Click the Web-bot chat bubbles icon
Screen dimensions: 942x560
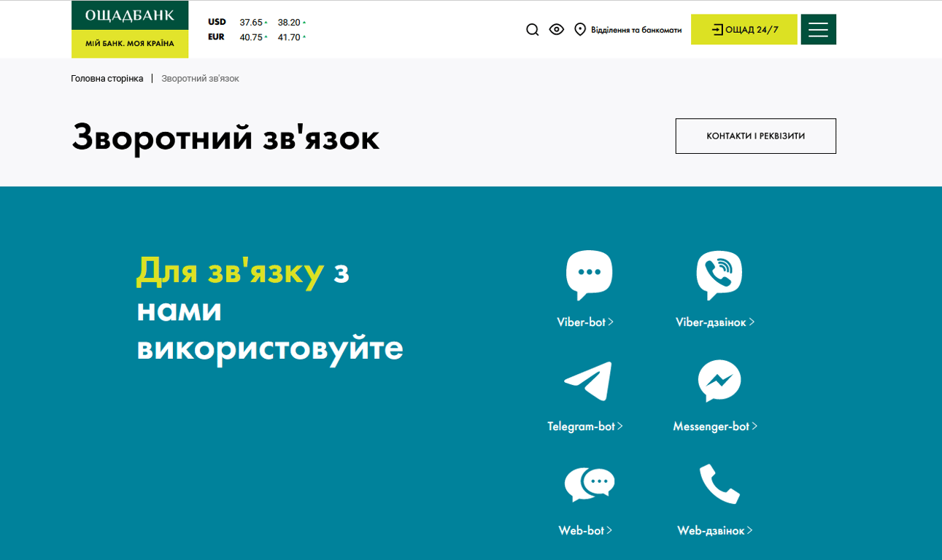[x=589, y=484]
